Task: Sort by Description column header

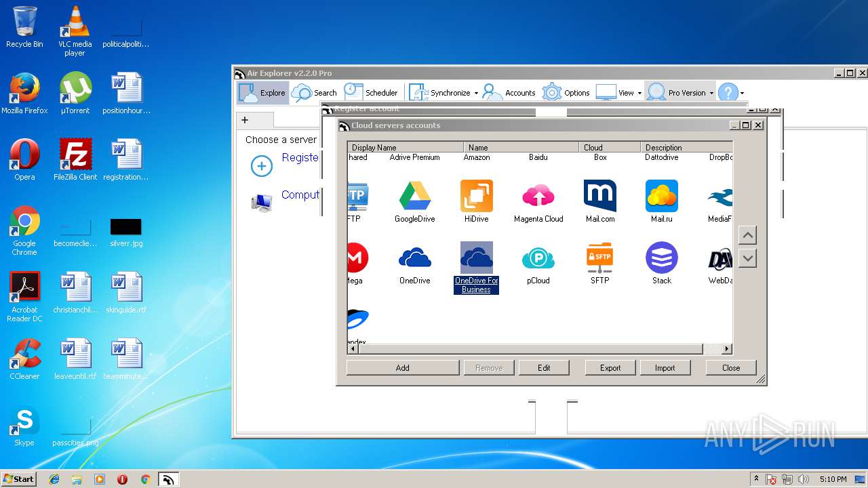Action: coord(686,147)
